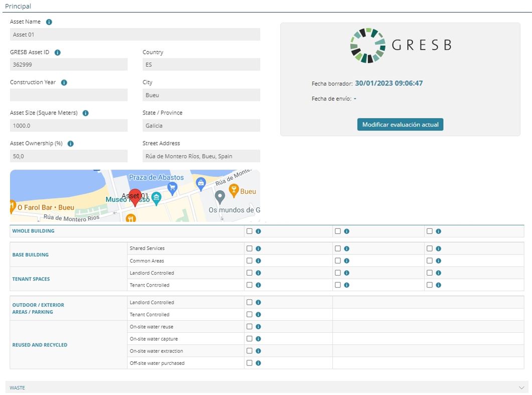
Task: Click the Museo teal museum marker on the map
Action: click(x=156, y=198)
